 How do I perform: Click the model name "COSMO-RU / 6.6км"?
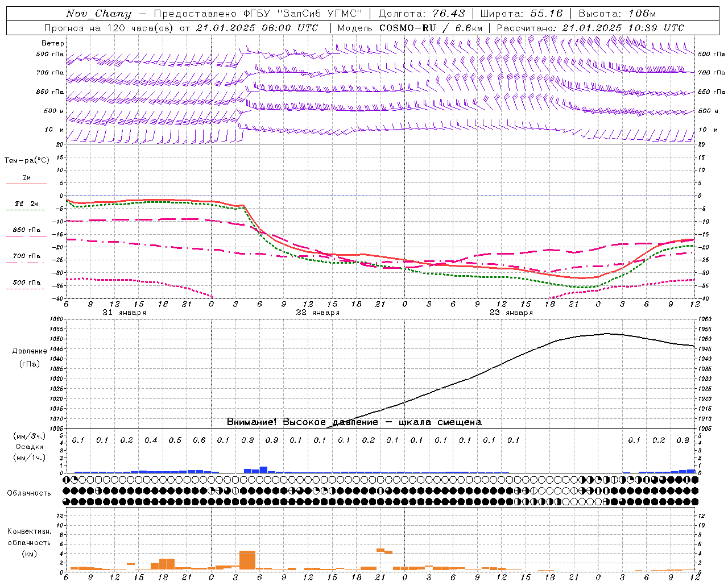tap(431, 28)
